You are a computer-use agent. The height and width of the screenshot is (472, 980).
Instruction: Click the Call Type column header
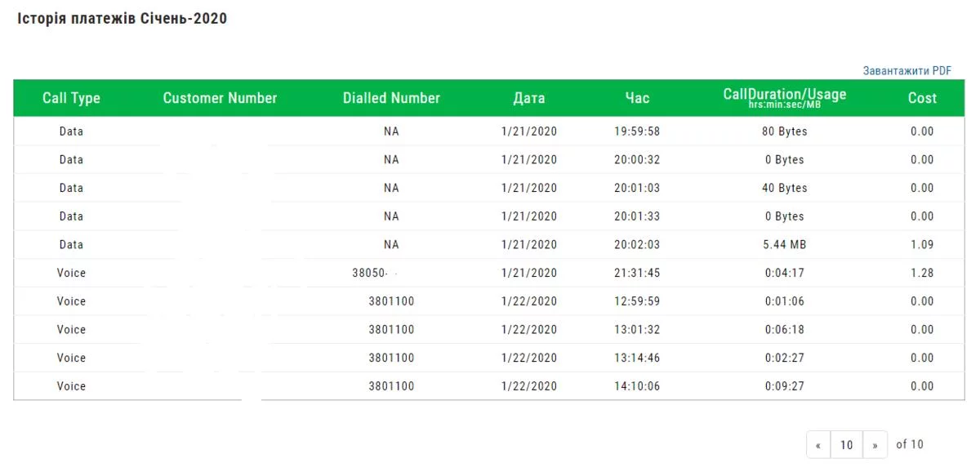(x=71, y=98)
